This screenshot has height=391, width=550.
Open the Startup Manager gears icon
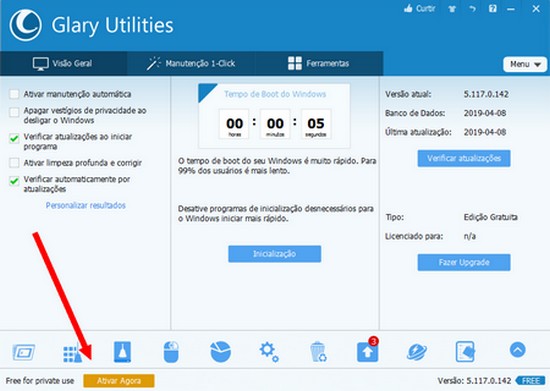tap(269, 352)
